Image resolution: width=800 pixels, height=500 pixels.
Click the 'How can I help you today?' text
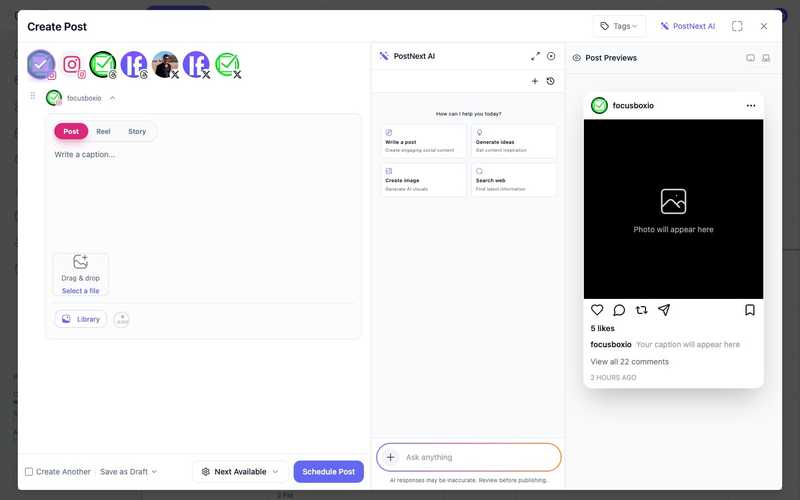[468, 114]
